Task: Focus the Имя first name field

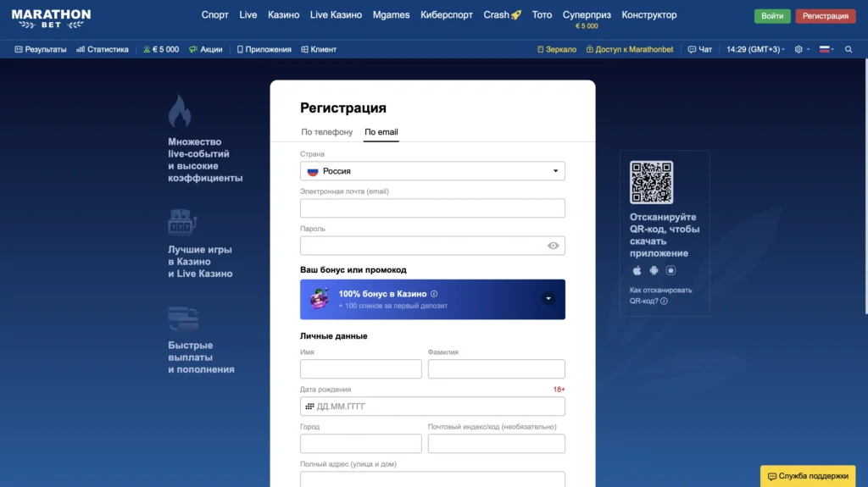Action: point(361,369)
